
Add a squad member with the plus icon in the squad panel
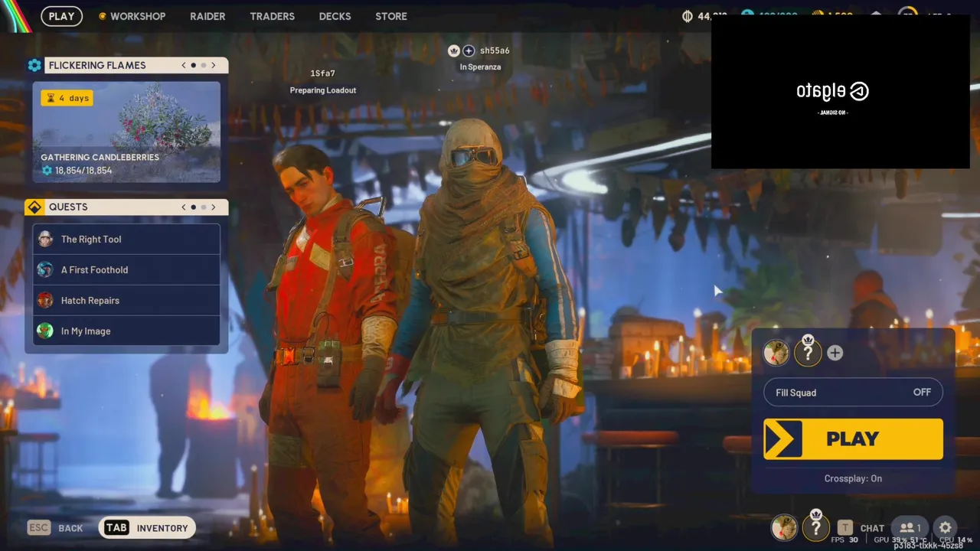click(835, 353)
